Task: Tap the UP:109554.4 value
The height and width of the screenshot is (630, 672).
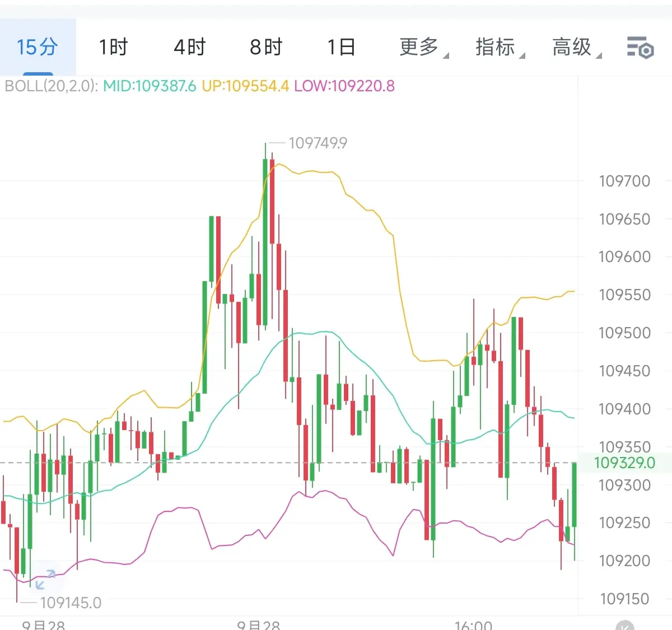Action: pyautogui.click(x=245, y=86)
